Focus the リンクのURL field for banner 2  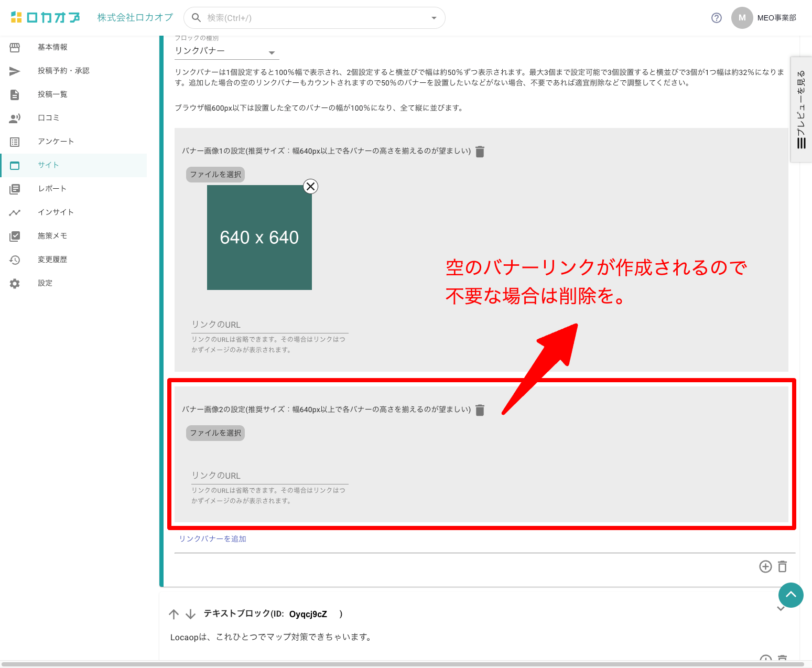click(x=269, y=476)
